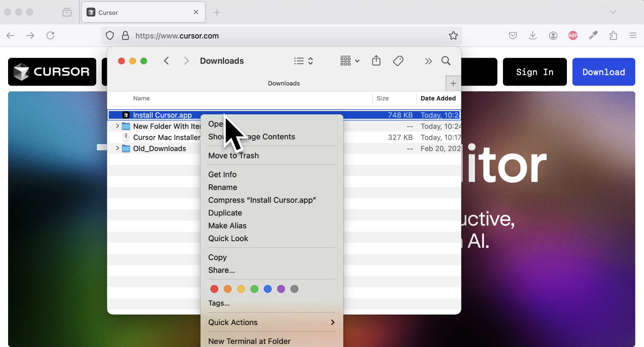The width and height of the screenshot is (644, 347).
Task: Choose Quick Look in context menu
Action: pyautogui.click(x=228, y=238)
